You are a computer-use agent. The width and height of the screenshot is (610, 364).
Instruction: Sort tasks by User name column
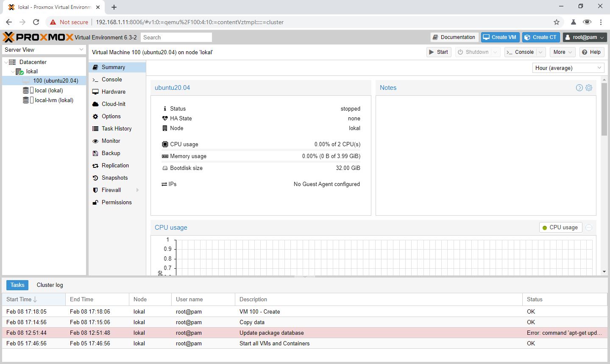[x=203, y=299]
